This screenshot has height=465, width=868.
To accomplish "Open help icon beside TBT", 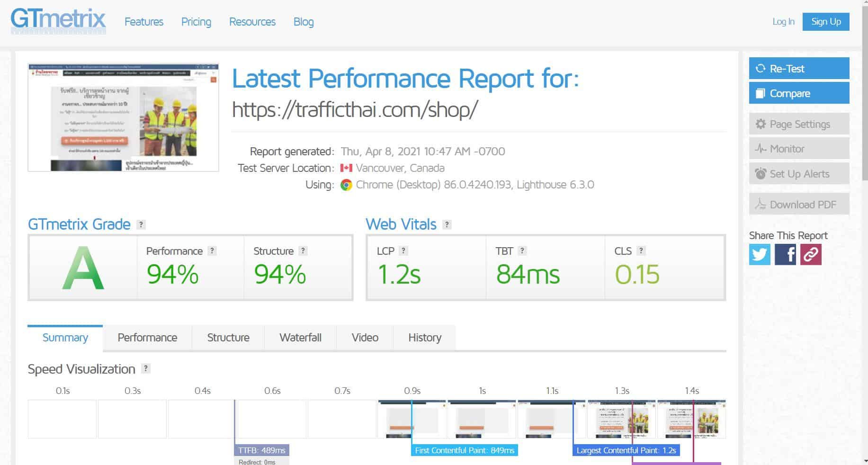I will click(522, 251).
